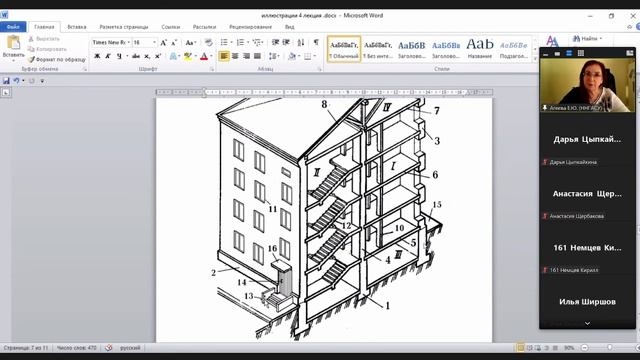Toggle Underline (Ч) formatting
Image resolution: width=640 pixels, height=360 pixels.
pyautogui.click(x=119, y=56)
